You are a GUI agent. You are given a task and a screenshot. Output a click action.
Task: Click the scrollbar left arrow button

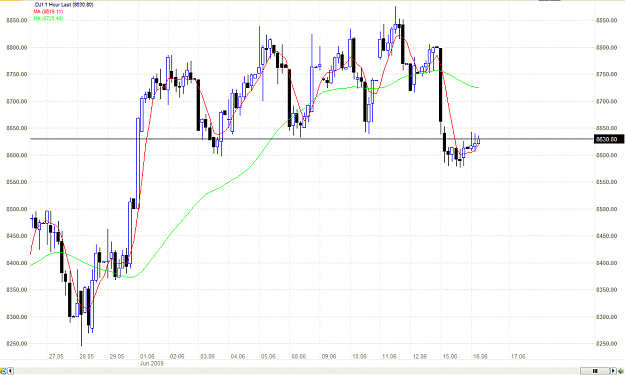[x=10, y=371]
